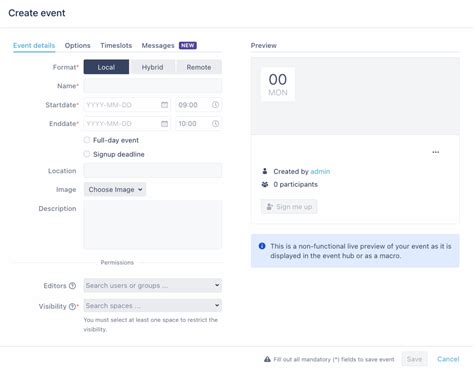This screenshot has width=474, height=370.
Task: Click the end time clock icon
Action: click(x=215, y=124)
